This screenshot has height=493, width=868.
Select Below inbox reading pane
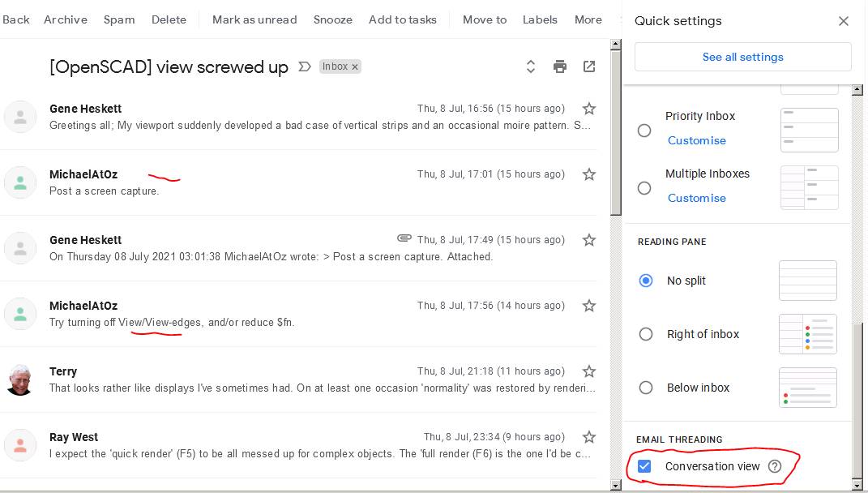[646, 388]
